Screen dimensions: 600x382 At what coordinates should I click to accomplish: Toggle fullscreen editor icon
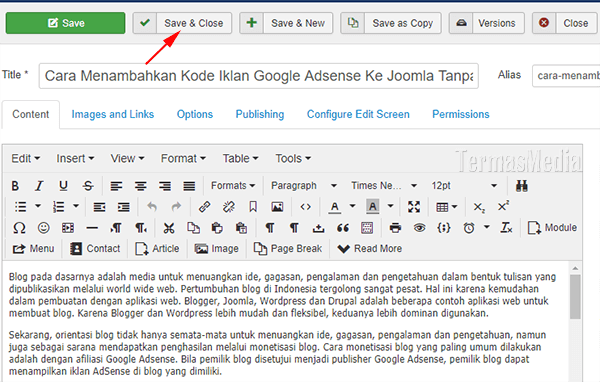pos(414,207)
